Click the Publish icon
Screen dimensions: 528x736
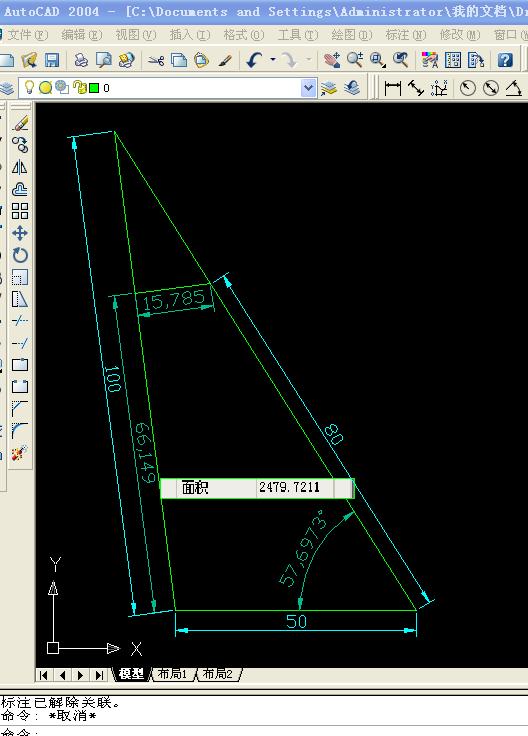coord(126,60)
